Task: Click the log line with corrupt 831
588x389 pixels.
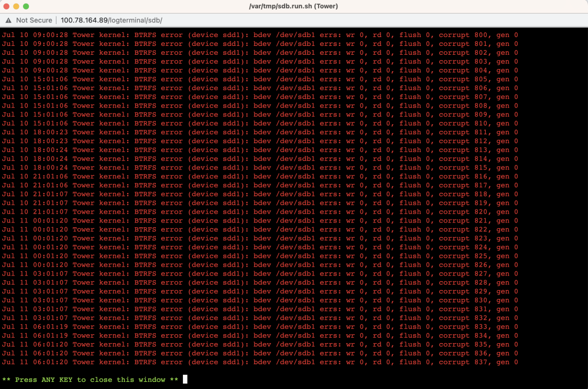Action: click(x=260, y=309)
